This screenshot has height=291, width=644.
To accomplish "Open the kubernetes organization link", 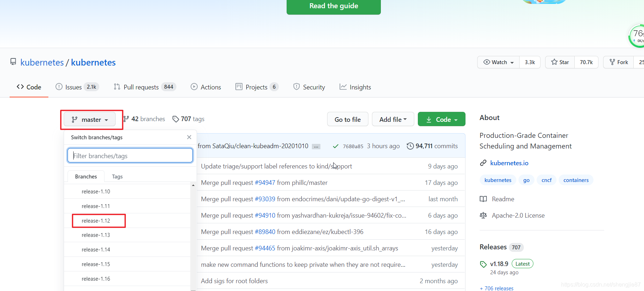I will click(x=42, y=62).
